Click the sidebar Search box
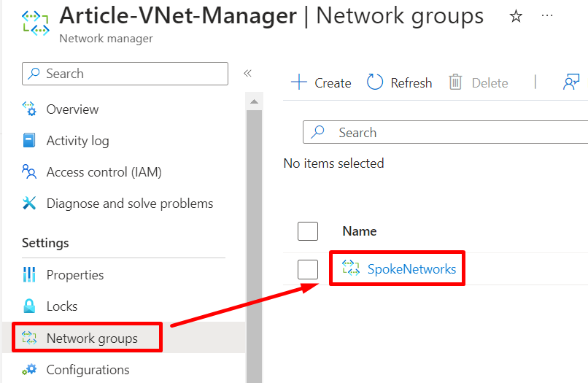 (x=125, y=74)
